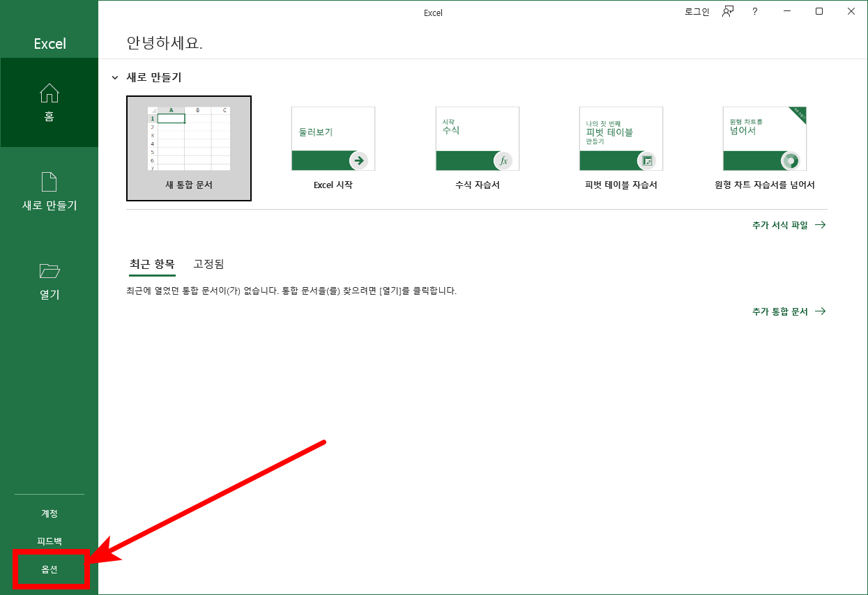Screen dimensions: 868x595
Task: Open the 피벗 테이블 자습서 template
Action: click(x=621, y=148)
